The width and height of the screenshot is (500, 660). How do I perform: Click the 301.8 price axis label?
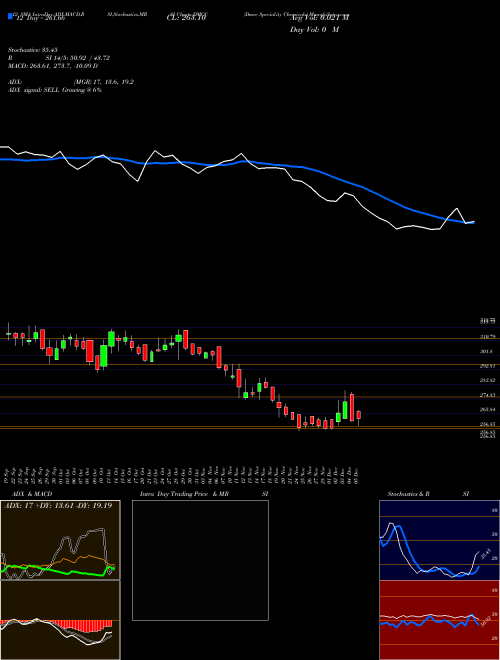click(x=488, y=351)
